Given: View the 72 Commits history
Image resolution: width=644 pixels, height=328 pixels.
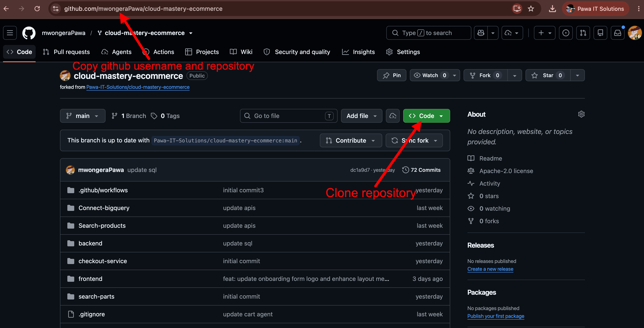Looking at the screenshot, I should coord(421,170).
